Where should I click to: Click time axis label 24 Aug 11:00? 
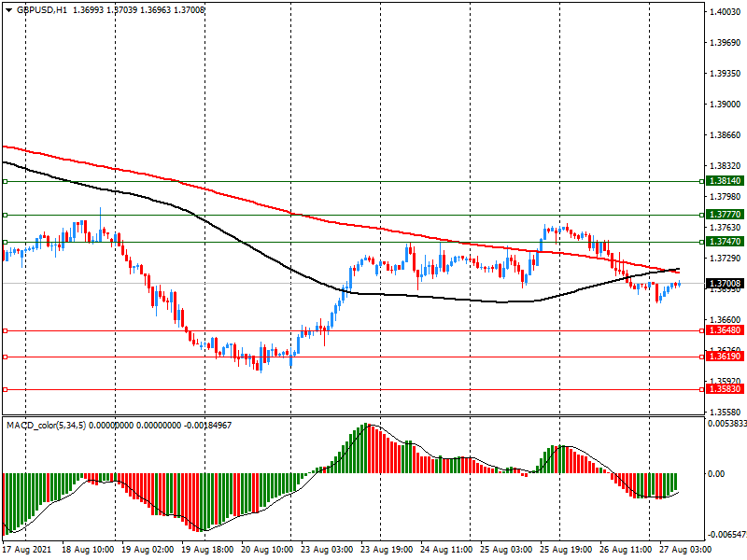446,550
